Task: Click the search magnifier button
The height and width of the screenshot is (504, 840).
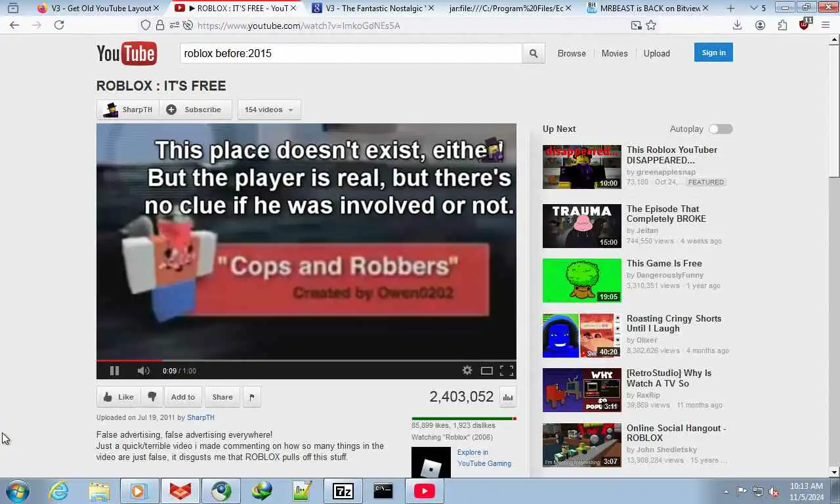Action: (x=534, y=53)
